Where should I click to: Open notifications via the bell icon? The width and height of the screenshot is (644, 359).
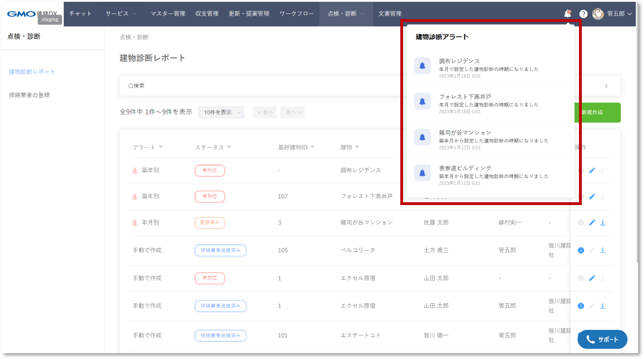568,14
